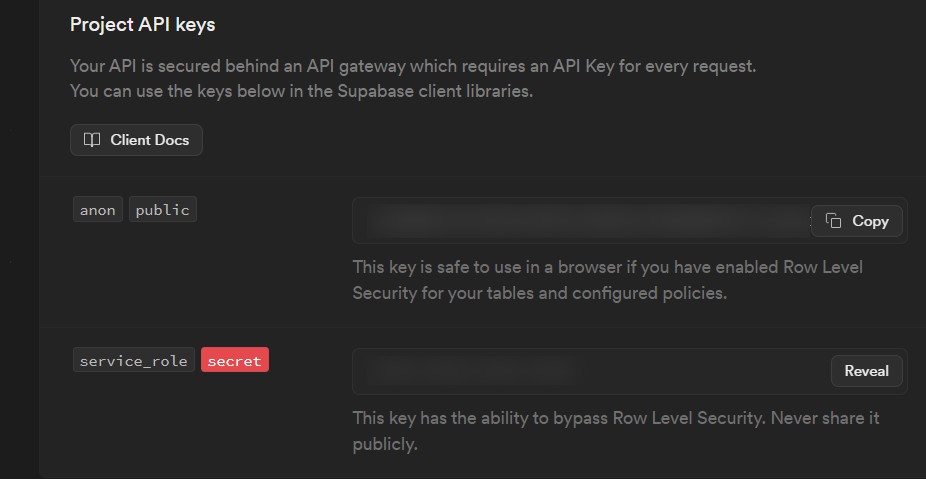926x479 pixels.
Task: Click the API gateway description sentence
Action: [x=413, y=66]
